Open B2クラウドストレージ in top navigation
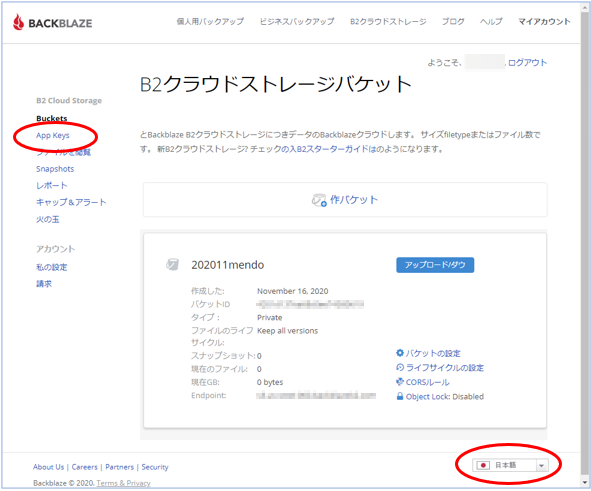This screenshot has height=491, width=591. click(388, 21)
